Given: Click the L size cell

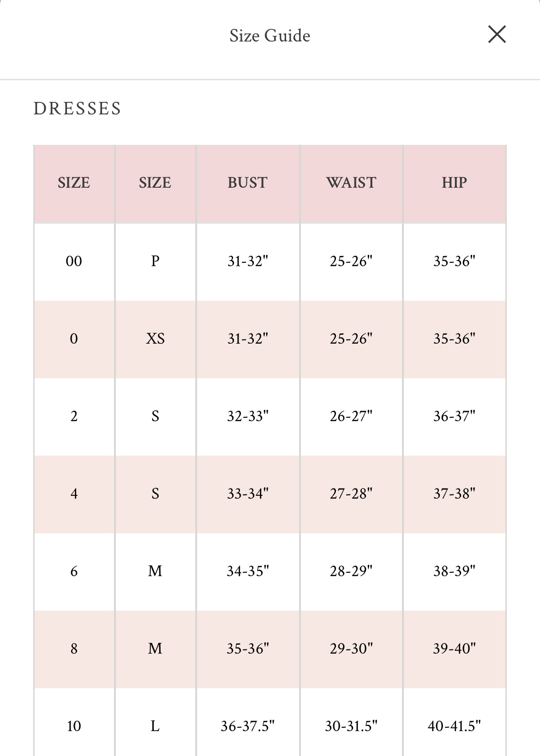Looking at the screenshot, I should (155, 726).
